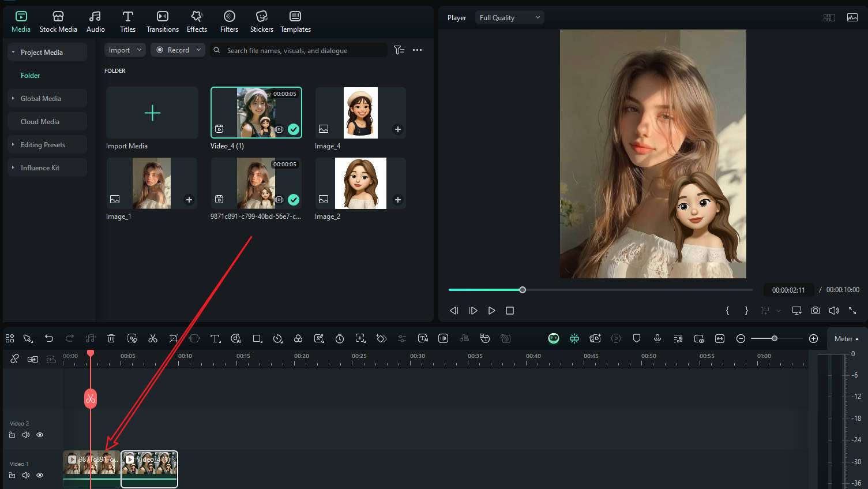Click the AI text-to-speech icon in toolbar
This screenshot has height=489, width=868.
coord(423,338)
